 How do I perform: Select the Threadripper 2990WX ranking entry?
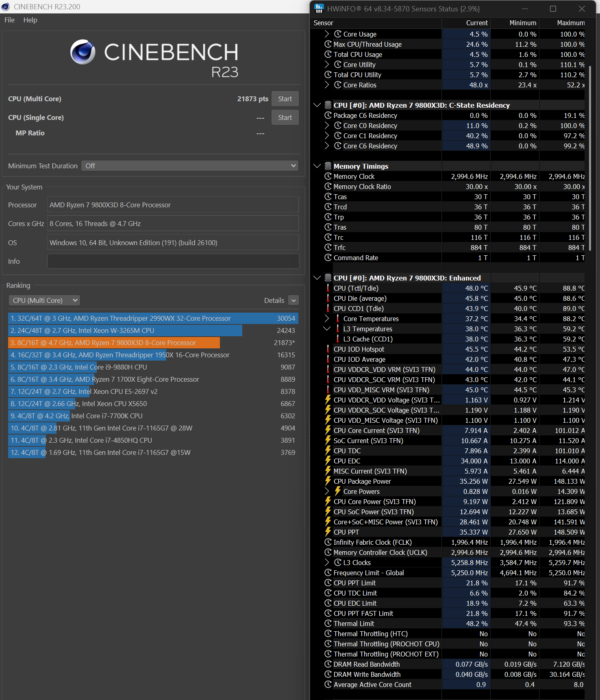(x=153, y=318)
